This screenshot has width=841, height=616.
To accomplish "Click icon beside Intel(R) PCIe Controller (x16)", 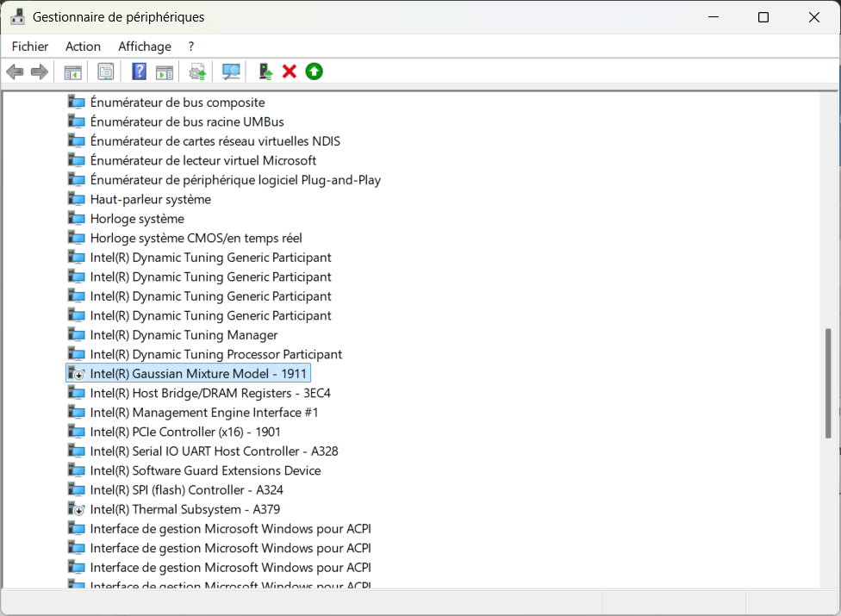I will click(x=76, y=432).
